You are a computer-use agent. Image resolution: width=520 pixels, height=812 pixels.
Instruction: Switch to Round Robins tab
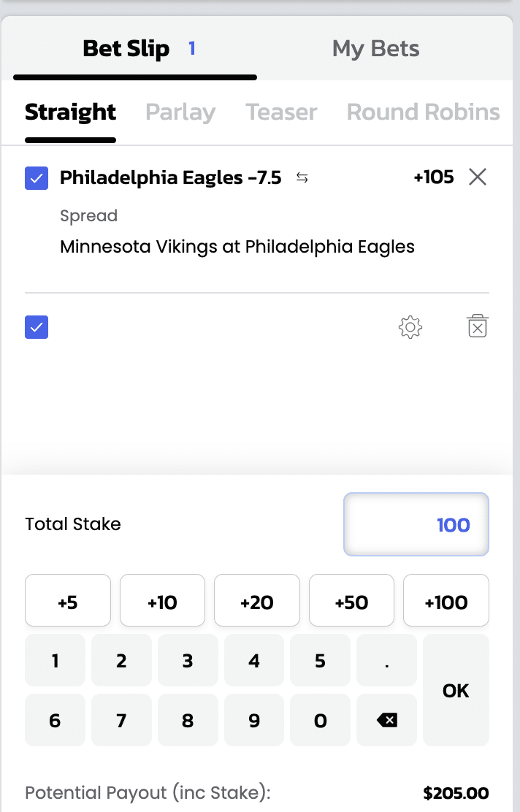pos(423,112)
